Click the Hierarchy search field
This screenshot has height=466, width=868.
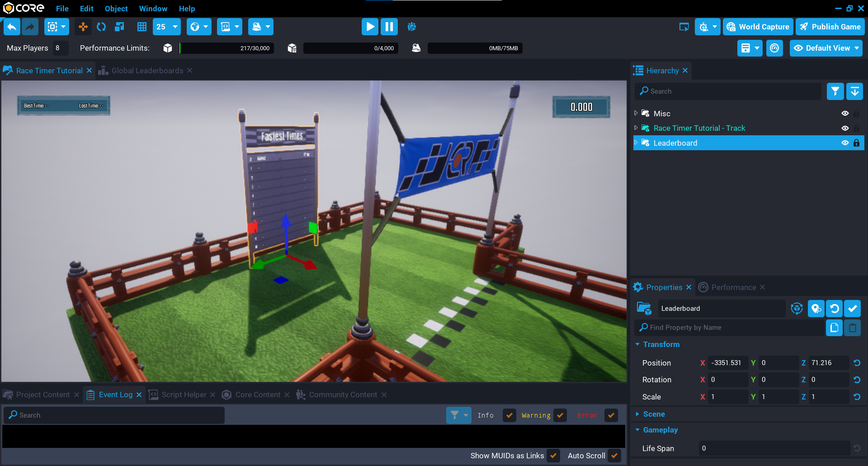pos(728,91)
